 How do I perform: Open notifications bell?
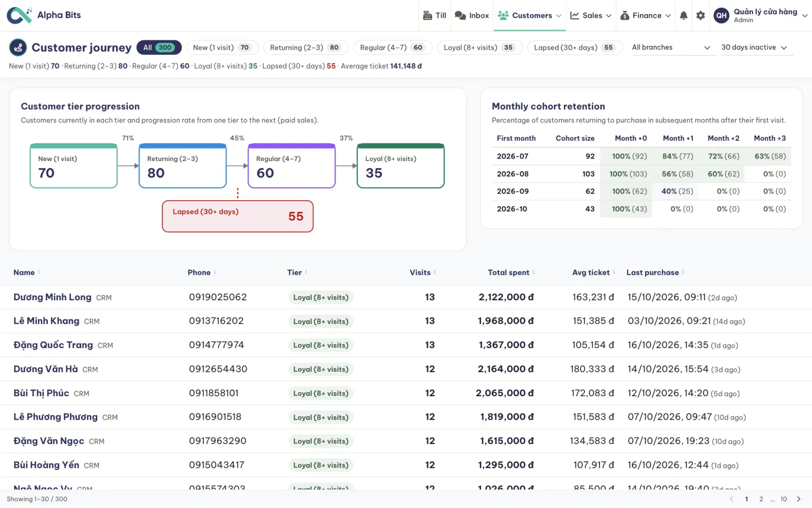(684, 16)
